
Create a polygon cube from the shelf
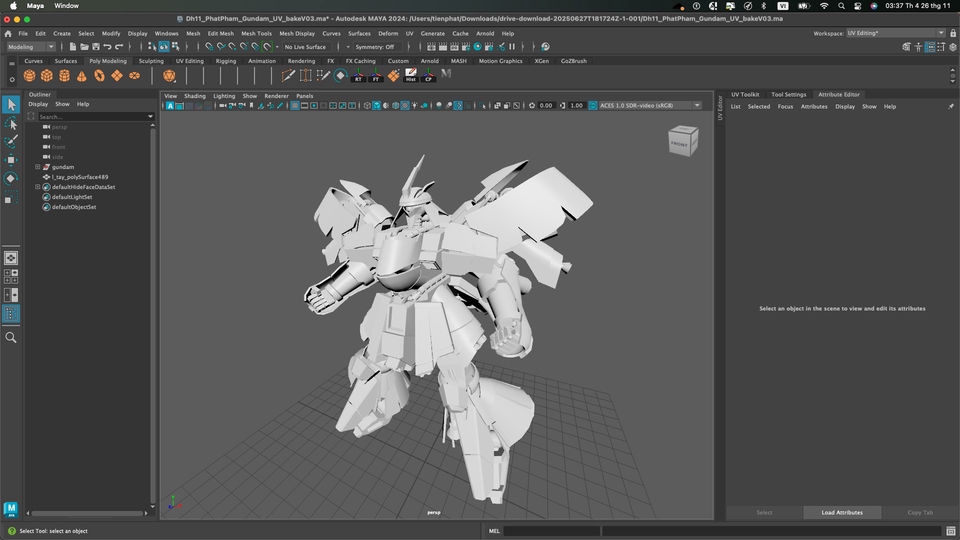[47, 76]
